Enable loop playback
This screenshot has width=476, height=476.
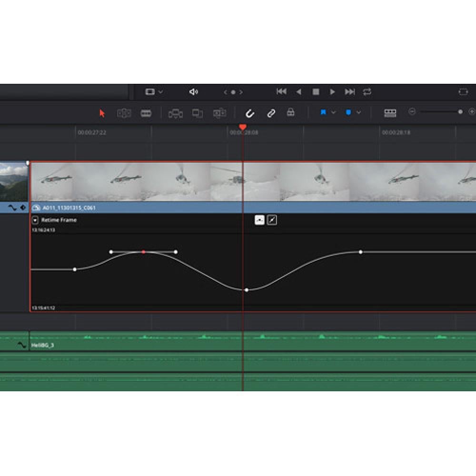point(367,92)
